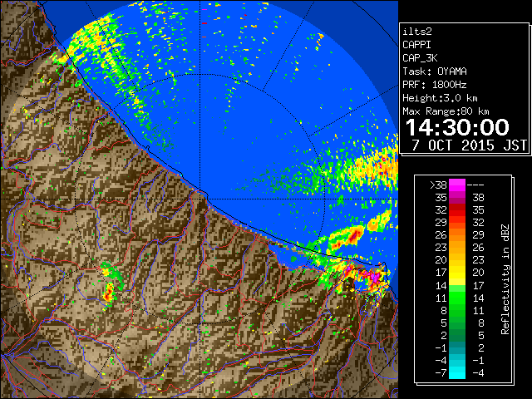Click the "---" legend upper-bound marker
The width and height of the screenshot is (532, 399).
tap(475, 185)
